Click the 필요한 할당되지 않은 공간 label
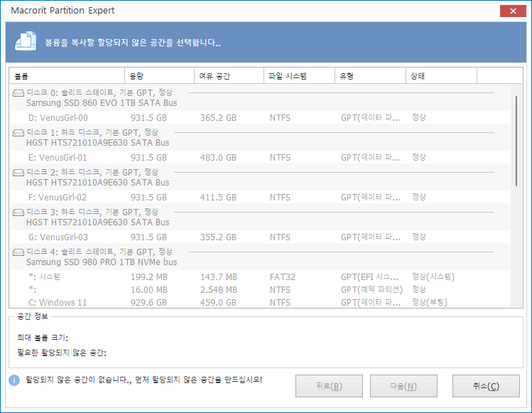Screen dimensions: 532x413 click(62, 353)
